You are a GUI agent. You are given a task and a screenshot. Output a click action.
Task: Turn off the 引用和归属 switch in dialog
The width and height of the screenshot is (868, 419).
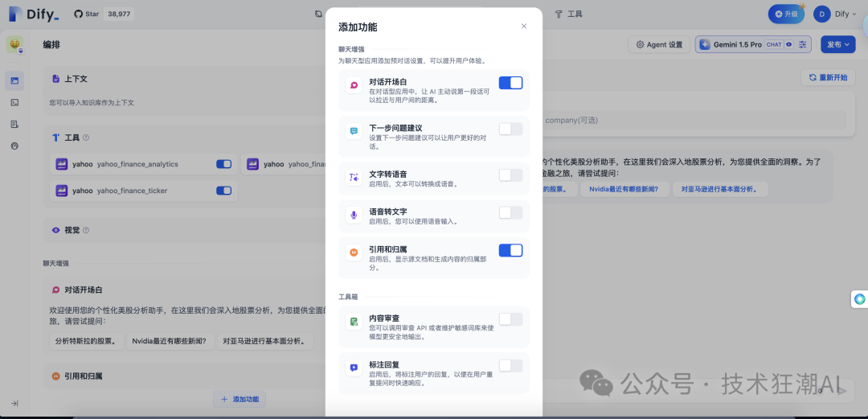(x=510, y=250)
